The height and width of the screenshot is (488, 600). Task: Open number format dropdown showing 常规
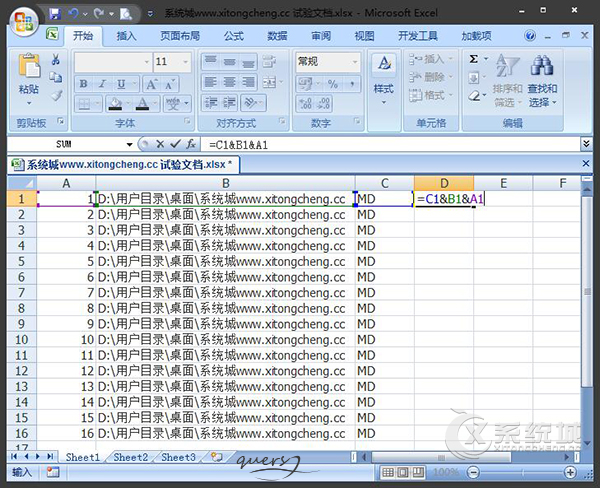[x=355, y=62]
